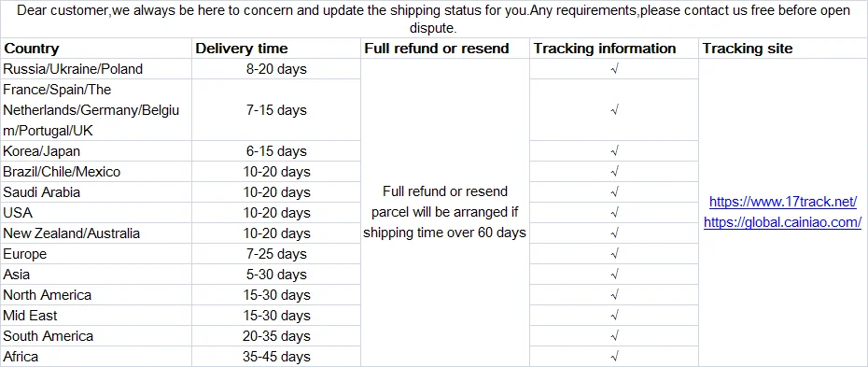Select the Korea/Japan row cell
The height and width of the screenshot is (367, 868).
click(96, 151)
